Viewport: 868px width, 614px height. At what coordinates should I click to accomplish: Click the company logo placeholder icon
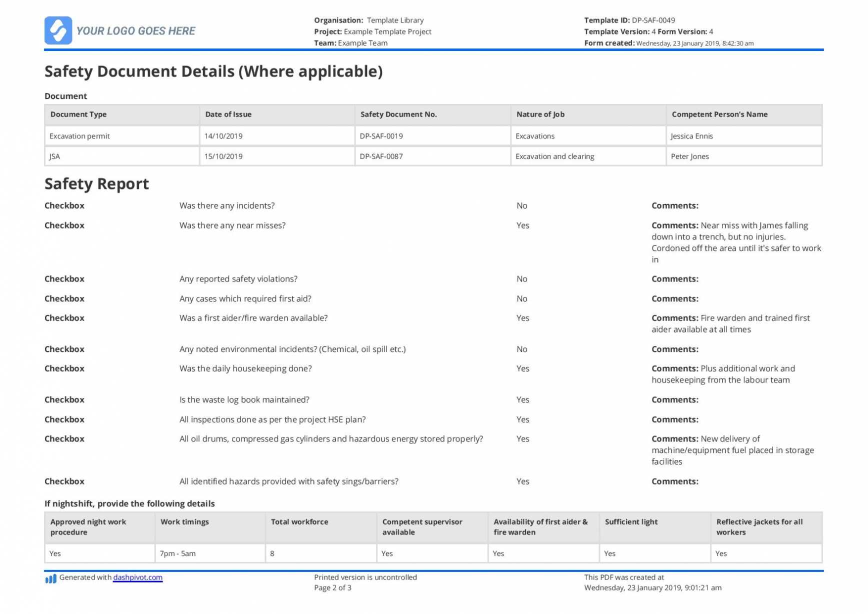pyautogui.click(x=58, y=30)
